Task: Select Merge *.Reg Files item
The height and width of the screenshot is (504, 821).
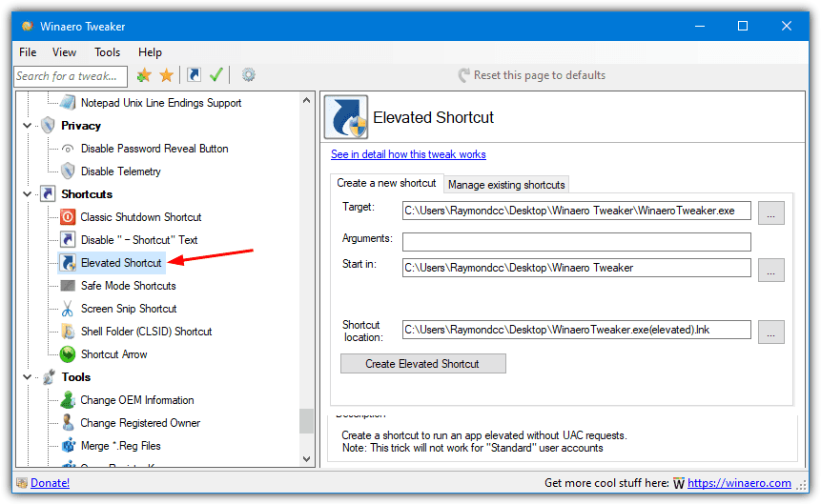Action: (121, 446)
